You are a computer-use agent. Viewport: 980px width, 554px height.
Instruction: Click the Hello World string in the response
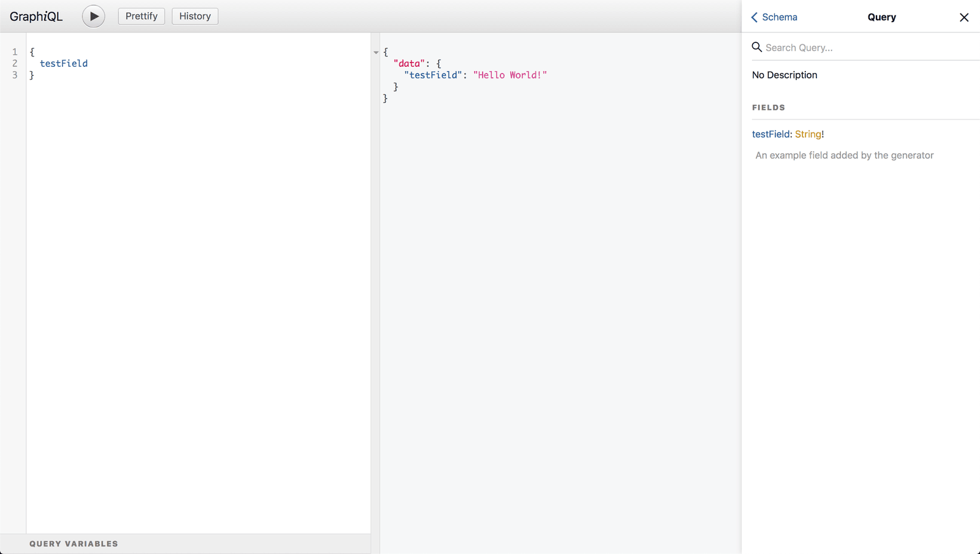tap(510, 75)
